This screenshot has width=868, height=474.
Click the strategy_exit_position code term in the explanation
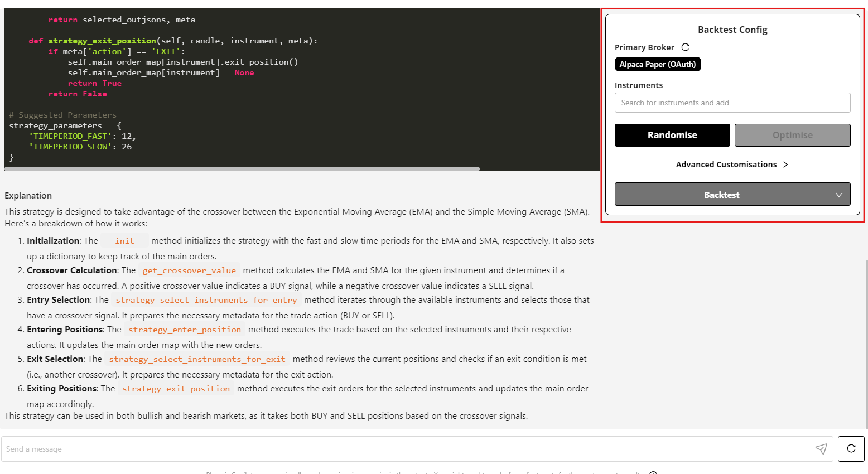pos(176,389)
